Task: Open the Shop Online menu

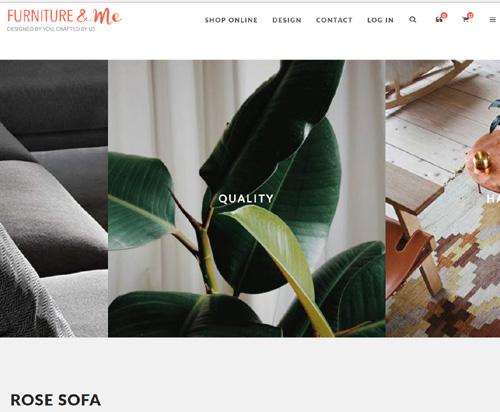Action: point(231,20)
